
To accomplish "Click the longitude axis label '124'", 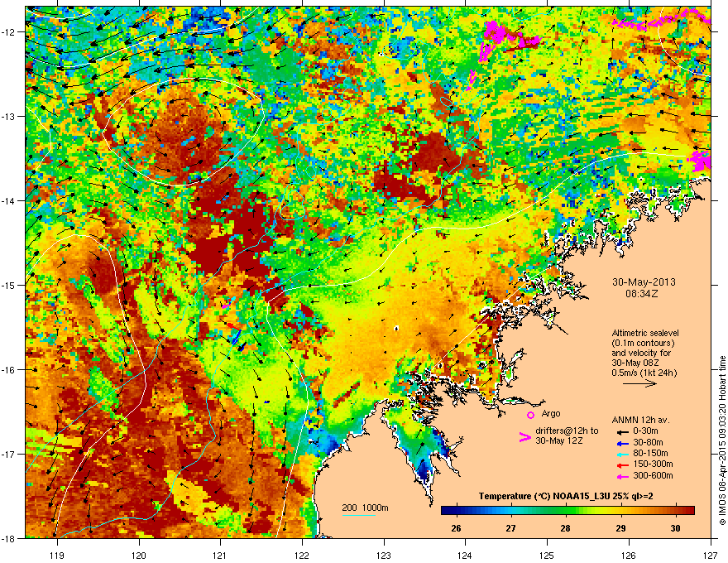I will coord(465,555).
